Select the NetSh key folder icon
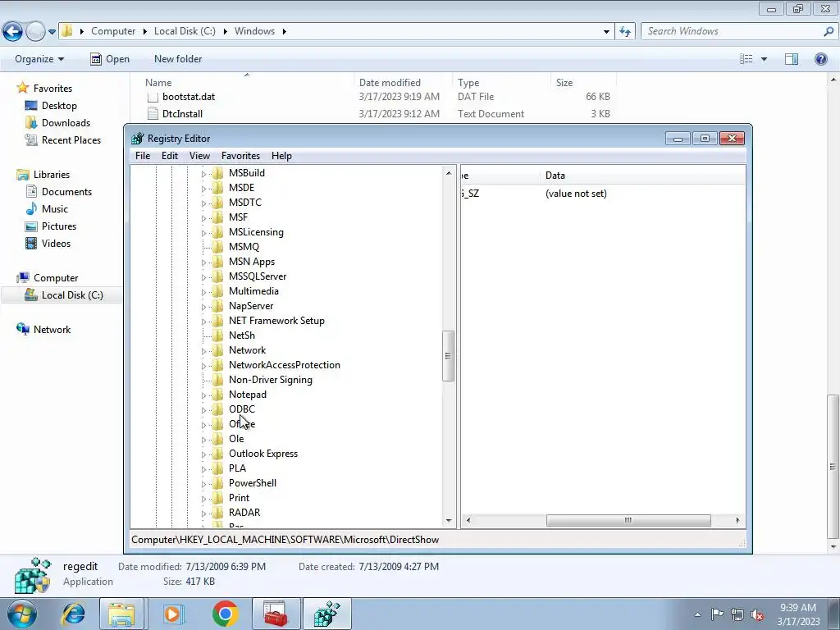Screen dimensions: 840x630 [x=217, y=336]
